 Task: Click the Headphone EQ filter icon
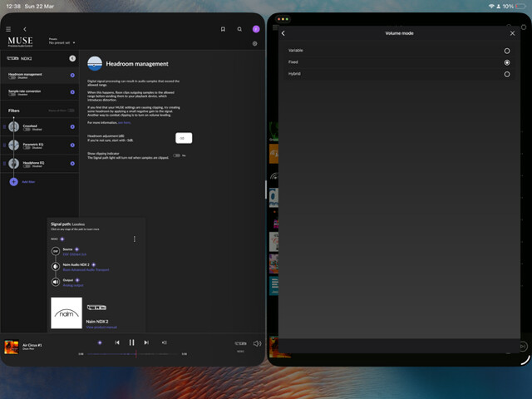(x=13, y=164)
